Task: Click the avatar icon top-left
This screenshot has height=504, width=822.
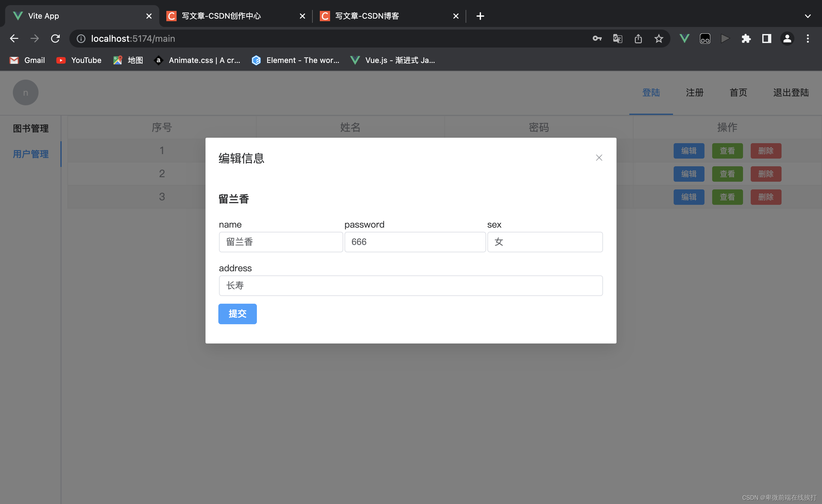Action: point(25,91)
